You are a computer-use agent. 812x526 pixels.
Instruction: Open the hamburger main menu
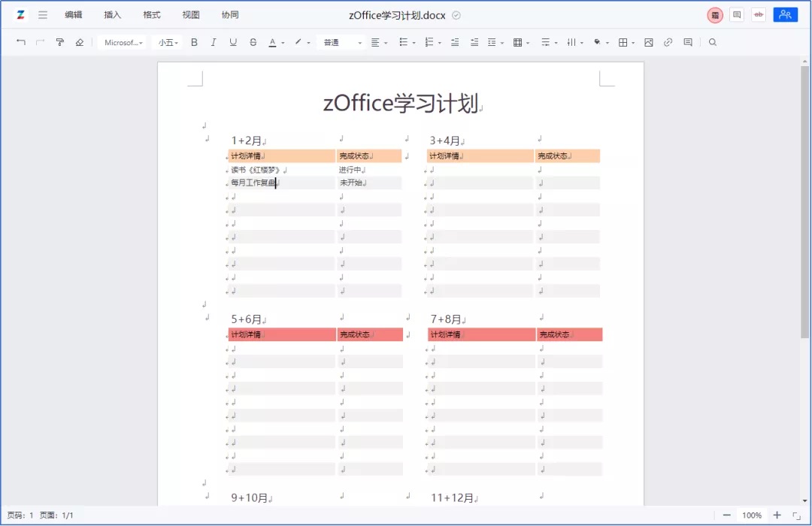tap(43, 15)
